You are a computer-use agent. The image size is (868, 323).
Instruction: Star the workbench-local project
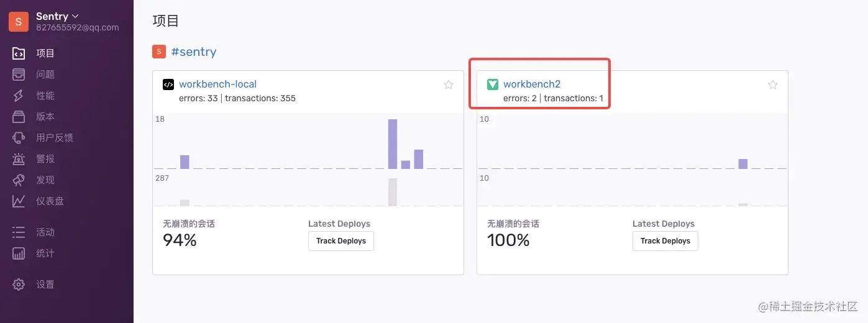tap(449, 85)
